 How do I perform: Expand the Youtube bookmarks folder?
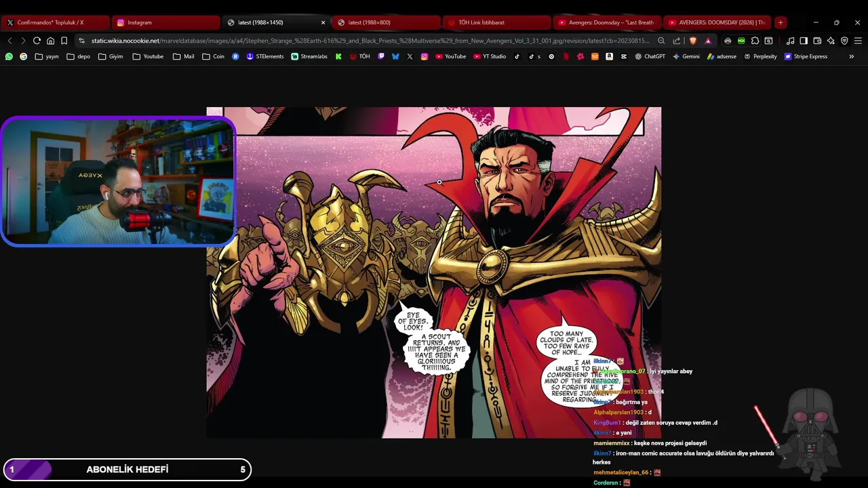pos(148,56)
